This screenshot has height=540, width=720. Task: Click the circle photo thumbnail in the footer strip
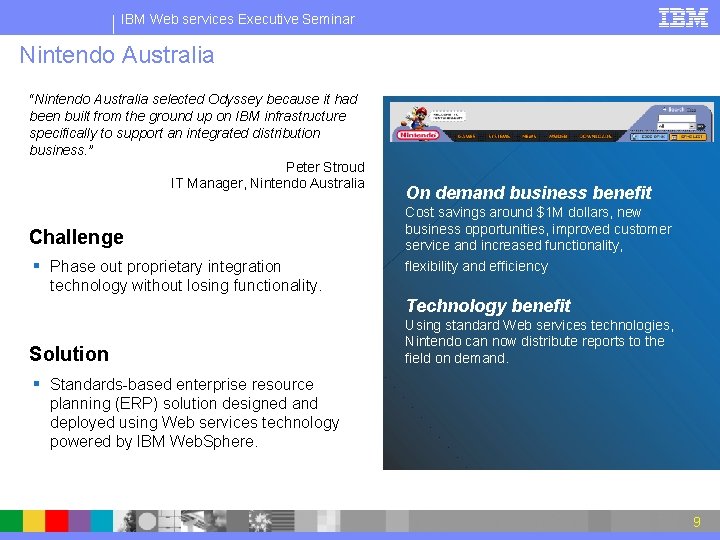pyautogui.click(x=147, y=521)
